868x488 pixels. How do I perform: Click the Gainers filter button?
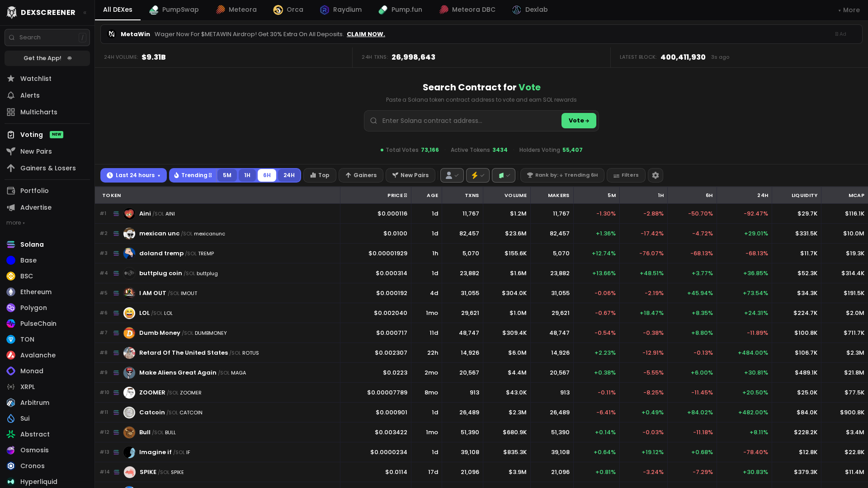click(x=361, y=175)
